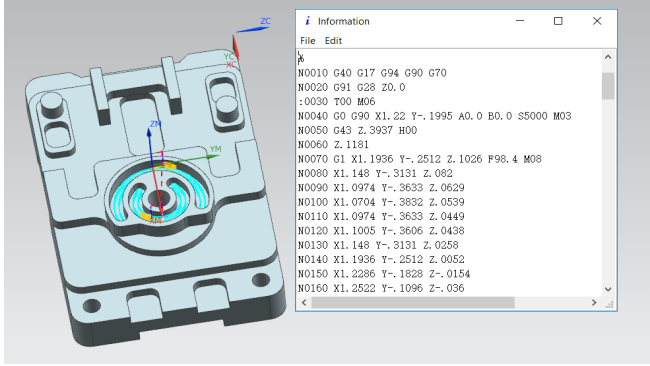Close the Information window
This screenshot has height=366, width=650.
pos(597,21)
